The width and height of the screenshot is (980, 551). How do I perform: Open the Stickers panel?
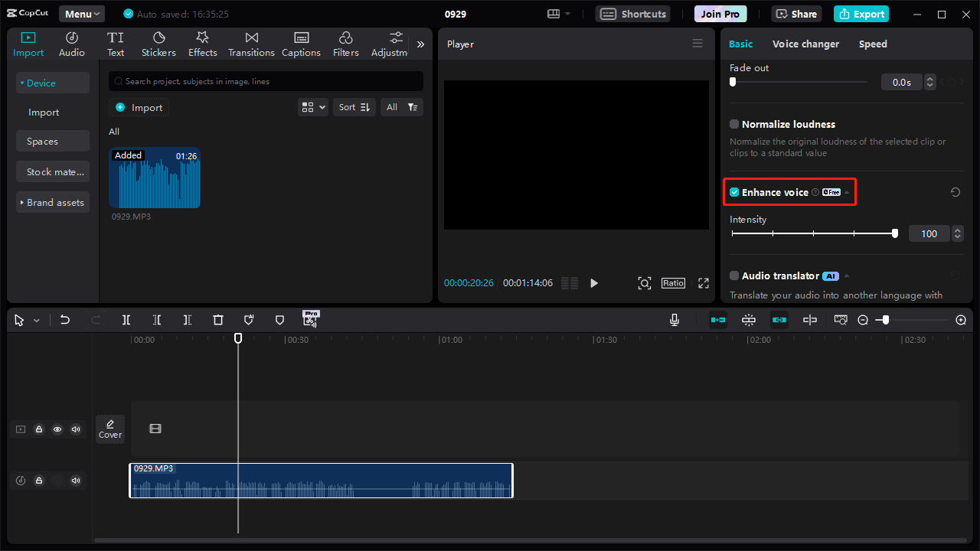point(158,44)
